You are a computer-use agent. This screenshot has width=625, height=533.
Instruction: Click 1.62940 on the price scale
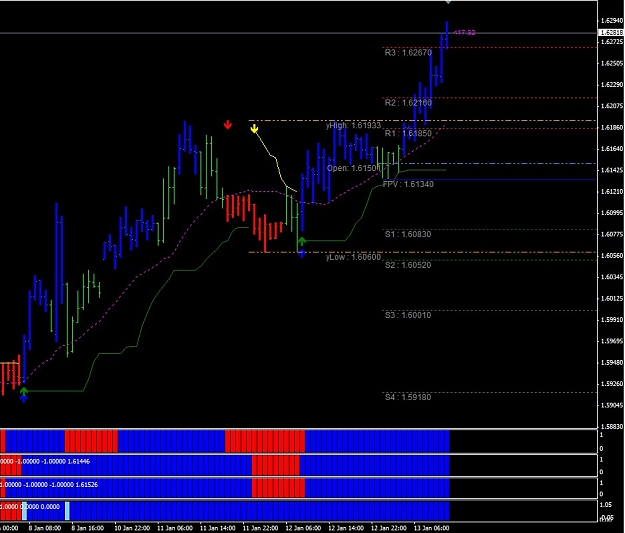click(x=611, y=20)
